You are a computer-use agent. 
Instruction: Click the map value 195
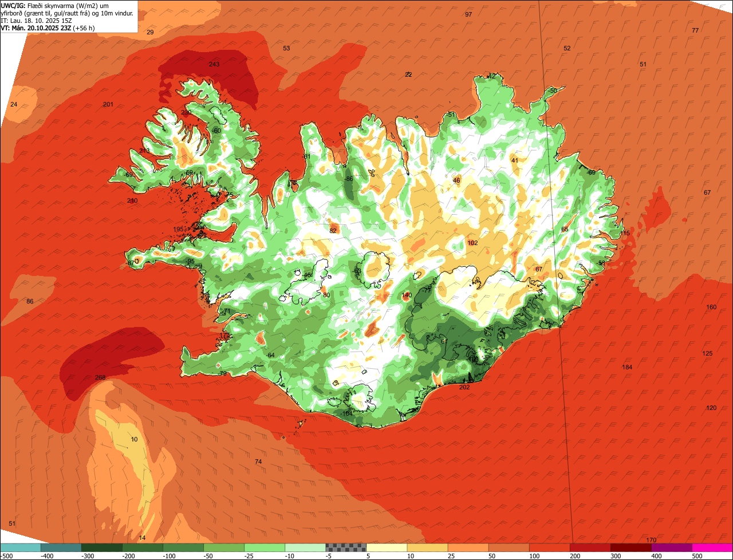pyautogui.click(x=179, y=229)
